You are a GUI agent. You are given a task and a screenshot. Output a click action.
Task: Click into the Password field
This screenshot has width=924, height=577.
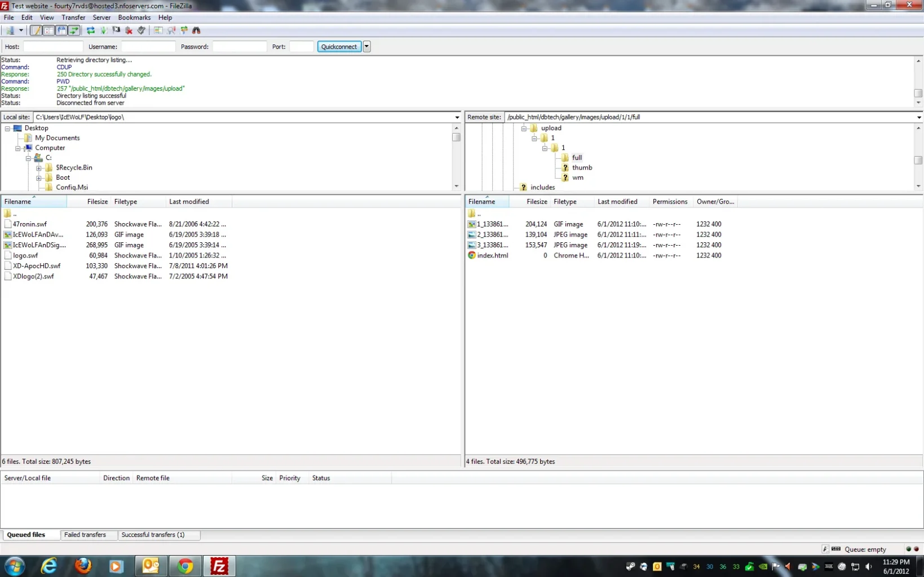(x=240, y=47)
